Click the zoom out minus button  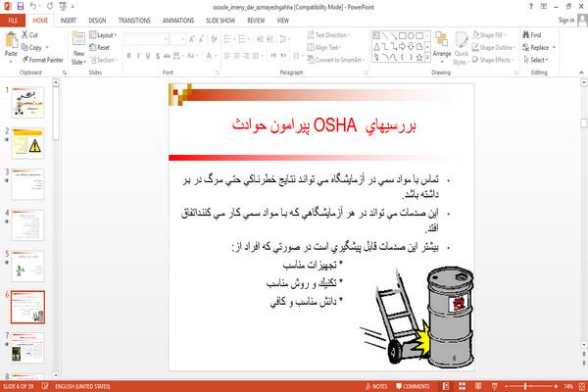506,386
